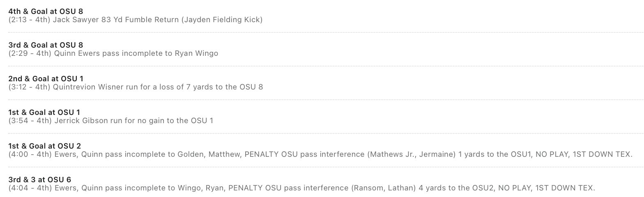644x197 pixels.
Task: Click the "4th & Goal at OSU 8" heading
Action: click(x=46, y=11)
